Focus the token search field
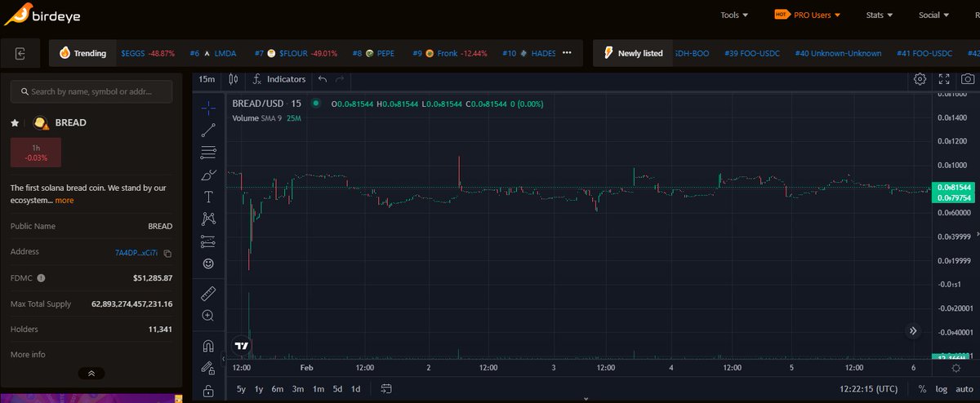This screenshot has height=403, width=980. click(x=91, y=91)
